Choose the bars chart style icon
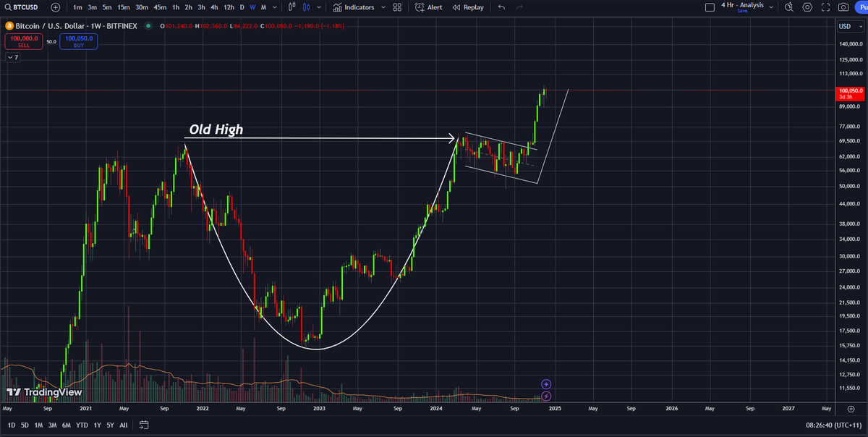 (x=292, y=7)
